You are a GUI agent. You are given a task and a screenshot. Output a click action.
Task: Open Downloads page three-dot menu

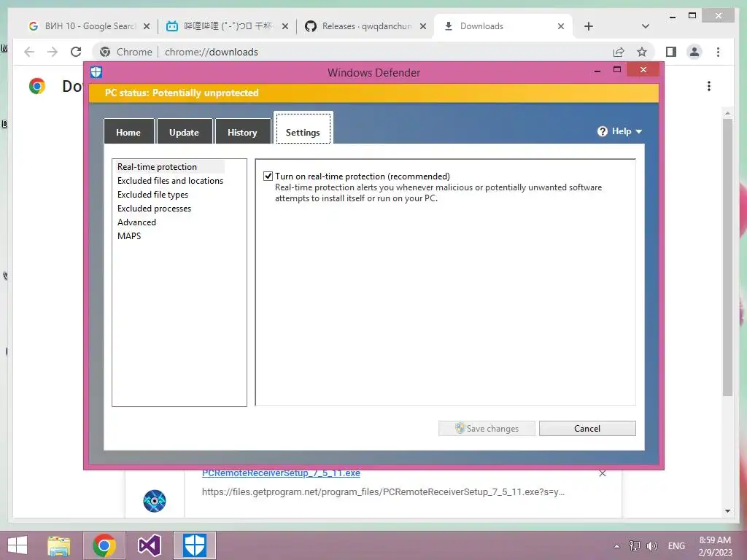709,86
